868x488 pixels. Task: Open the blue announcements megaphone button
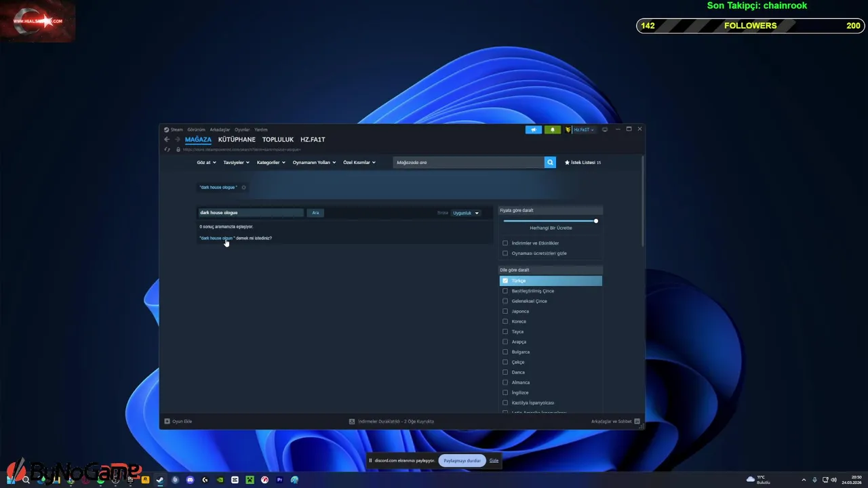pyautogui.click(x=534, y=129)
